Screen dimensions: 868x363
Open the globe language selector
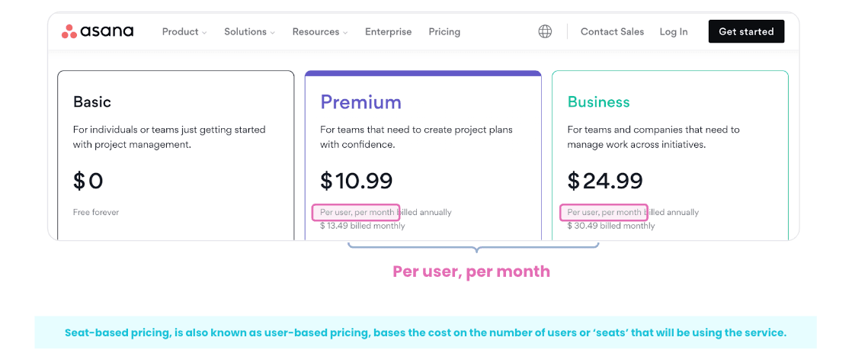545,31
